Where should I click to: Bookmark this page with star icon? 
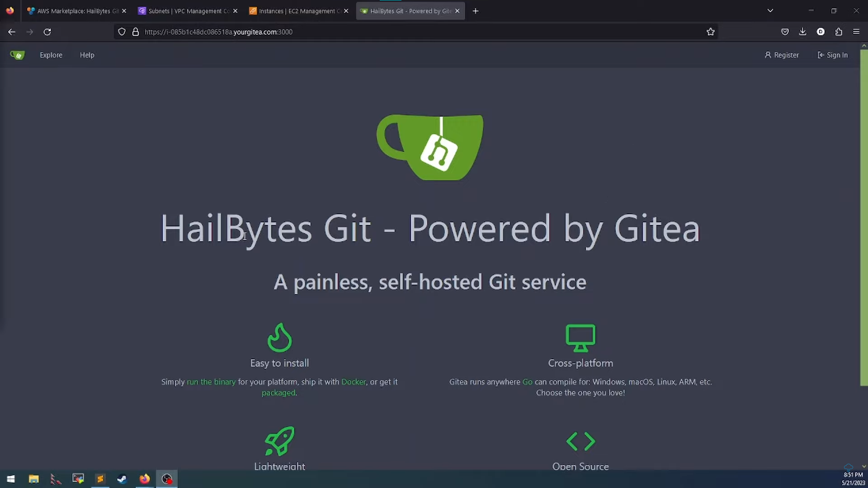point(710,32)
